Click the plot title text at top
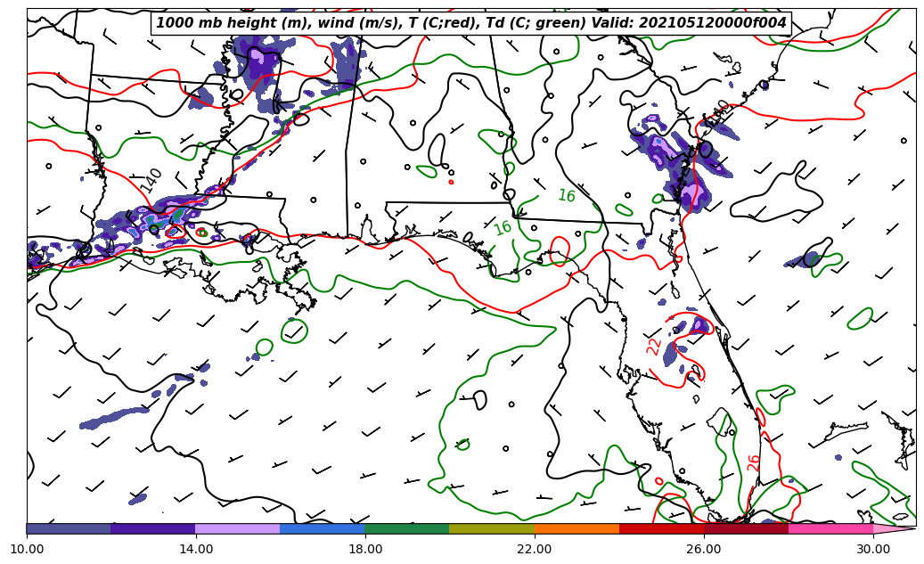Viewport: 924px width, 564px height. (x=471, y=23)
